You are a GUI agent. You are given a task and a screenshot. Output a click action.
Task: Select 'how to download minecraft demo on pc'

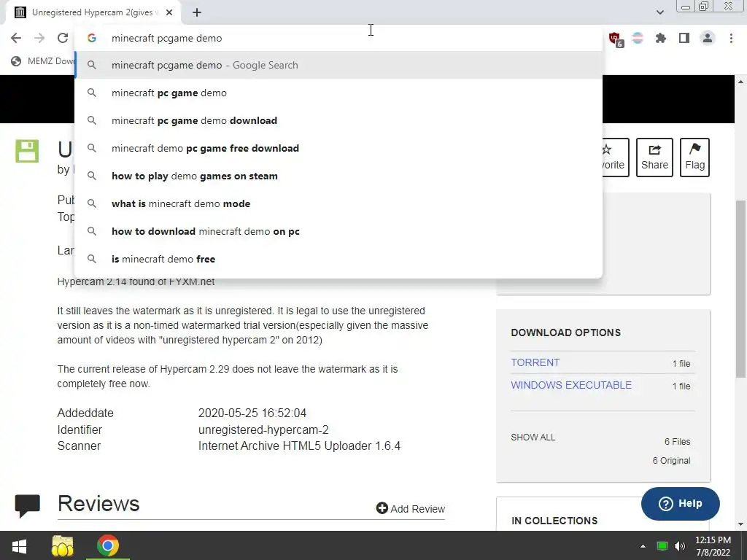coord(338,231)
